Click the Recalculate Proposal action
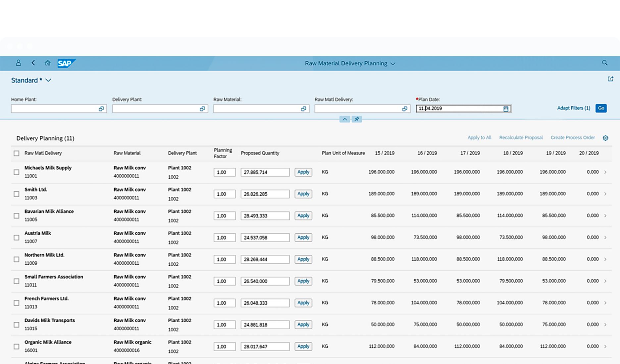620x364 pixels. 521,138
